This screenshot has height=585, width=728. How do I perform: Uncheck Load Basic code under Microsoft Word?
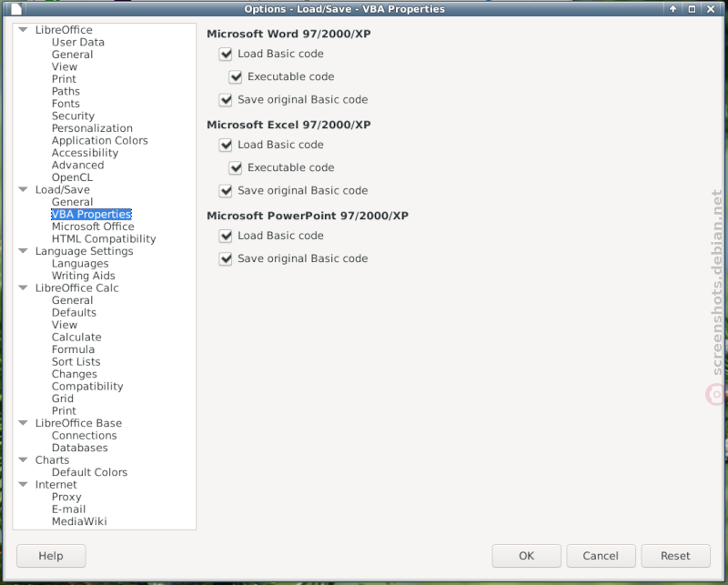point(226,54)
